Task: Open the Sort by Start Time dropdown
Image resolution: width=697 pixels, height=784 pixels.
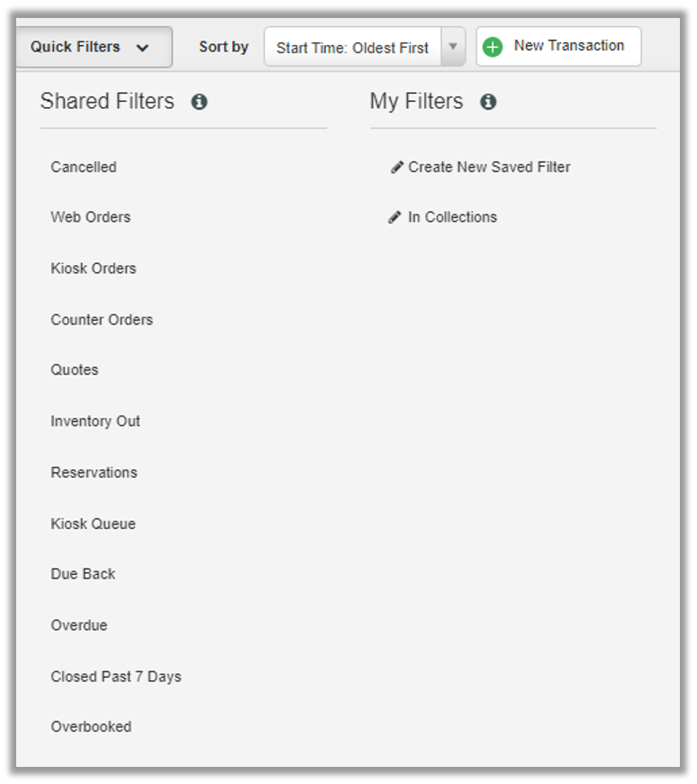Action: pos(353,48)
